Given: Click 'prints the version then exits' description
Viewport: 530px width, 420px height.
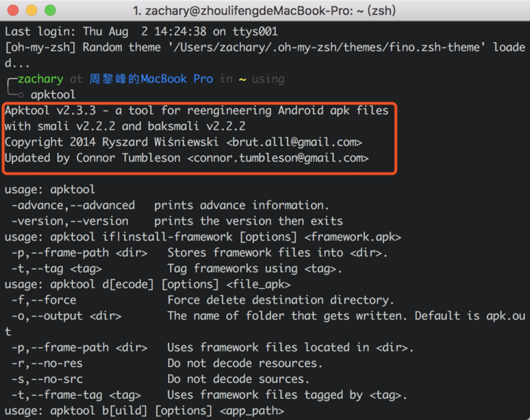Looking at the screenshot, I should click(x=248, y=221).
